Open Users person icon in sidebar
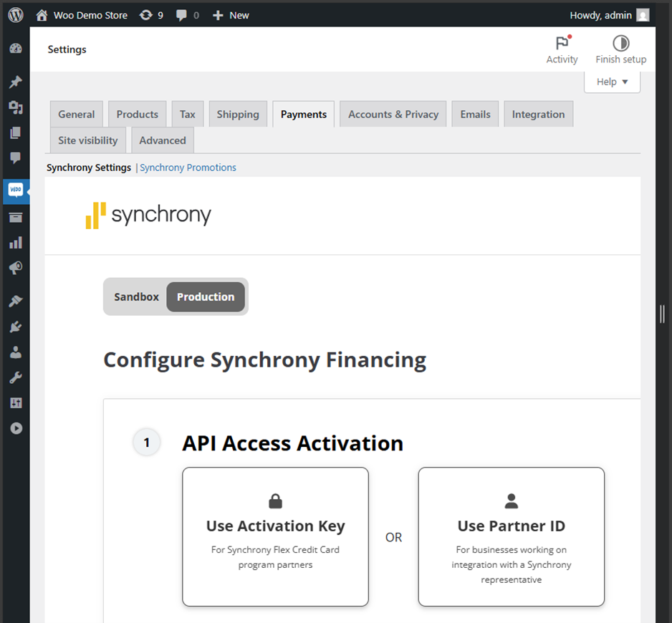The height and width of the screenshot is (623, 672). (15, 352)
